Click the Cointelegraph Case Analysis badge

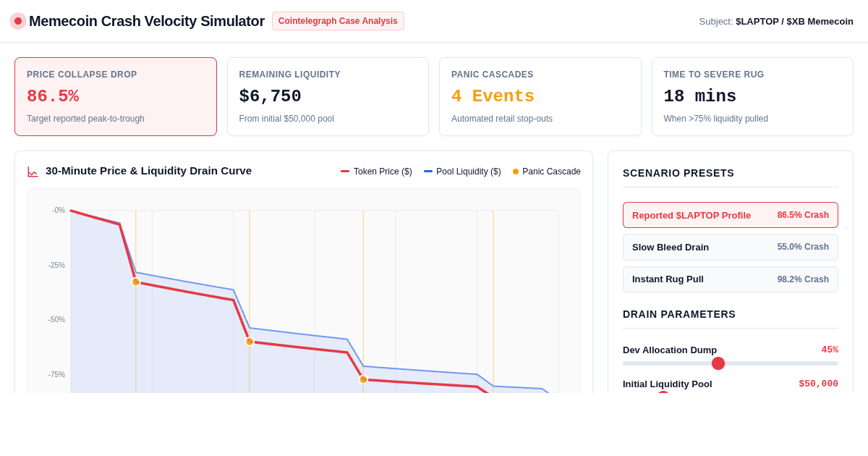coord(338,21)
